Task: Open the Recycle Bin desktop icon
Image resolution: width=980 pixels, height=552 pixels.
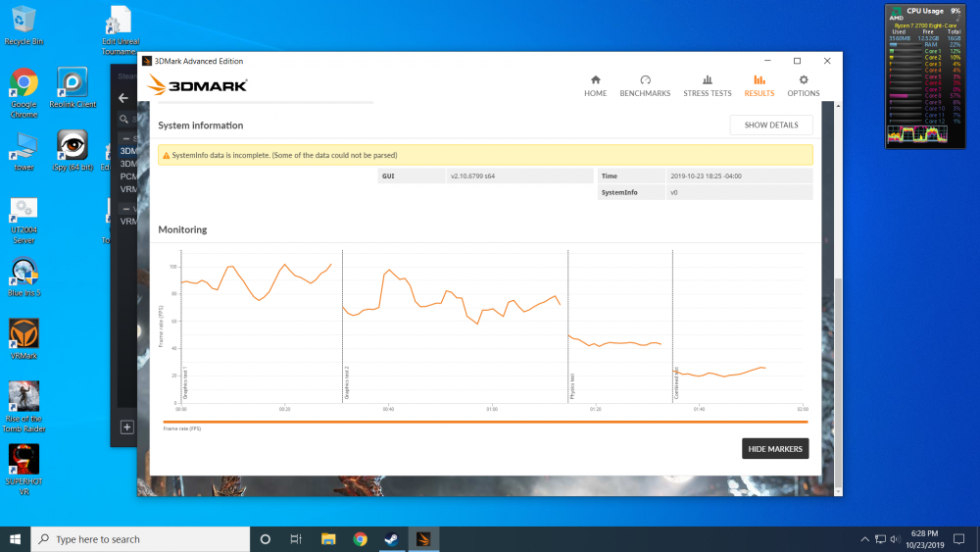Action: [24, 25]
